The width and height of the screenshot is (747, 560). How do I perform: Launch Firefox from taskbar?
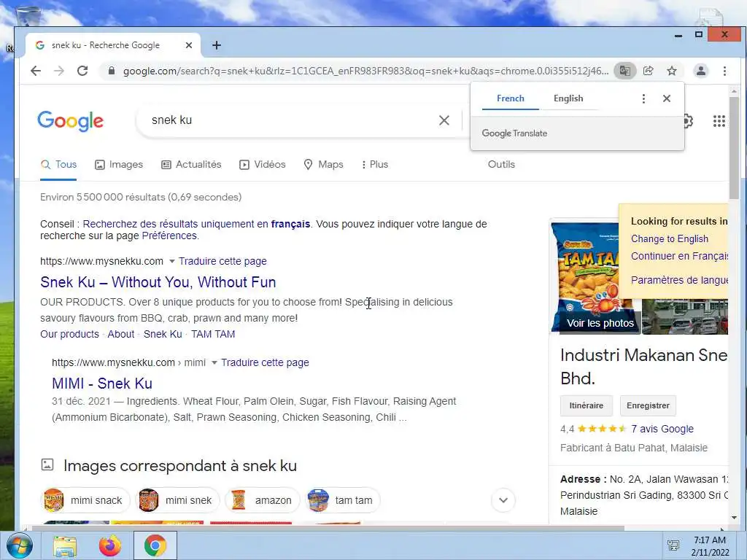coord(110,545)
